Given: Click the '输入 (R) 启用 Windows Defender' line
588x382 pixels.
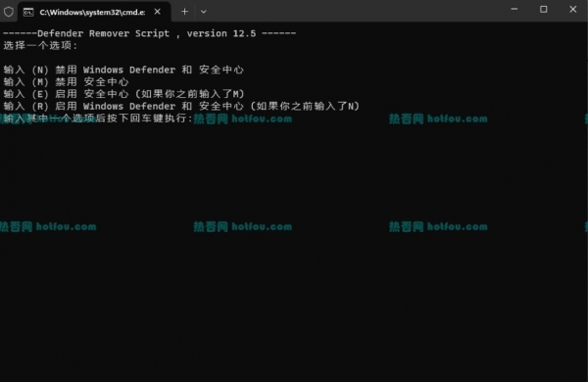Looking at the screenshot, I should point(181,106).
